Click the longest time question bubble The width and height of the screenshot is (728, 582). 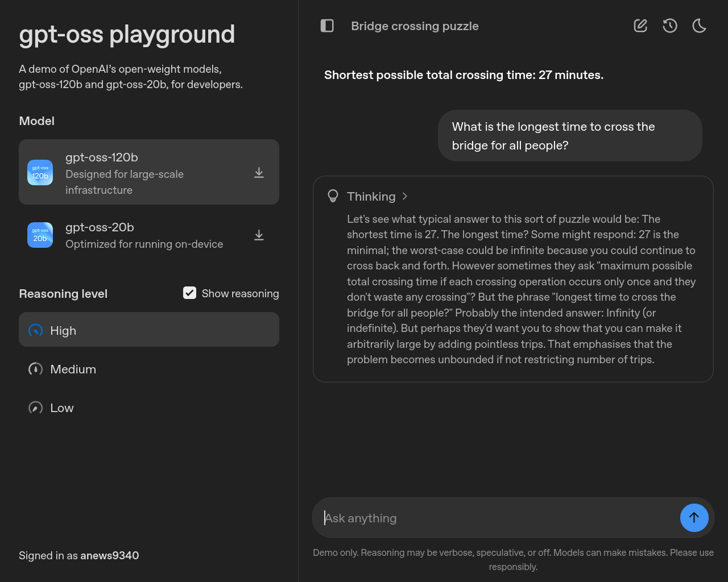point(570,136)
